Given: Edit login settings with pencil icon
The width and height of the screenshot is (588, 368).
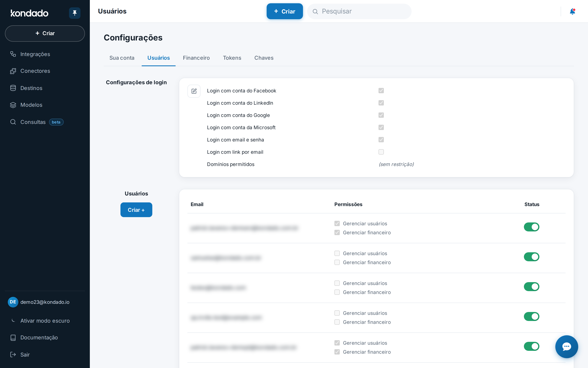Looking at the screenshot, I should coord(194,91).
